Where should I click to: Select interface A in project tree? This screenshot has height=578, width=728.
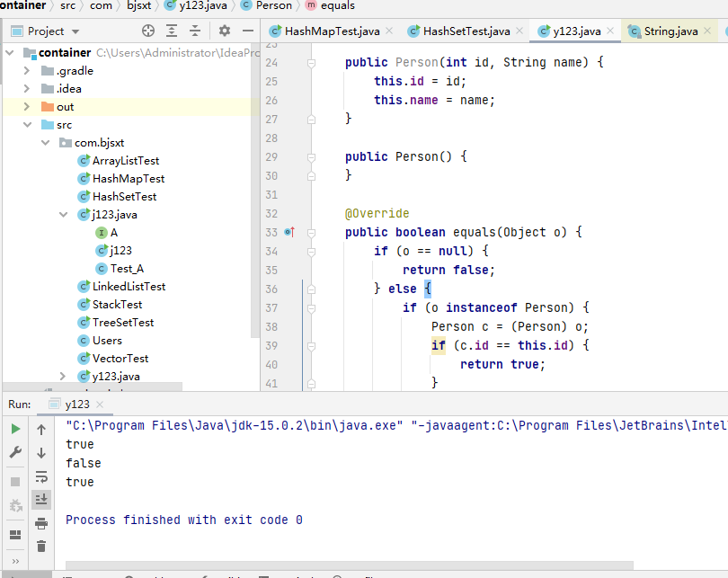(107, 233)
